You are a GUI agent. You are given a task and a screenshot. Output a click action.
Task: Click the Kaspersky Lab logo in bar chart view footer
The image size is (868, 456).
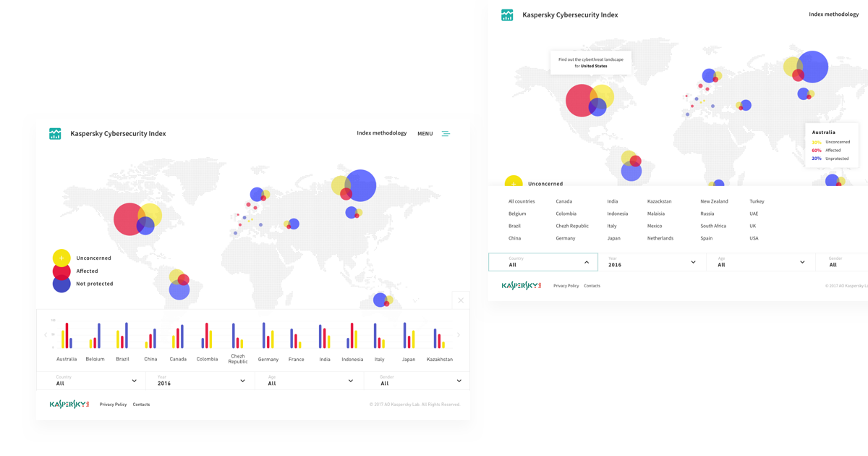(x=69, y=405)
